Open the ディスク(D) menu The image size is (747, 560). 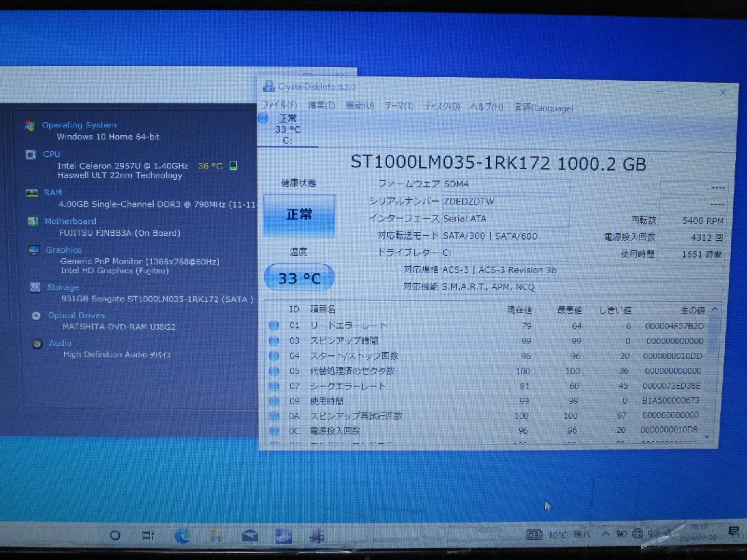[x=442, y=107]
